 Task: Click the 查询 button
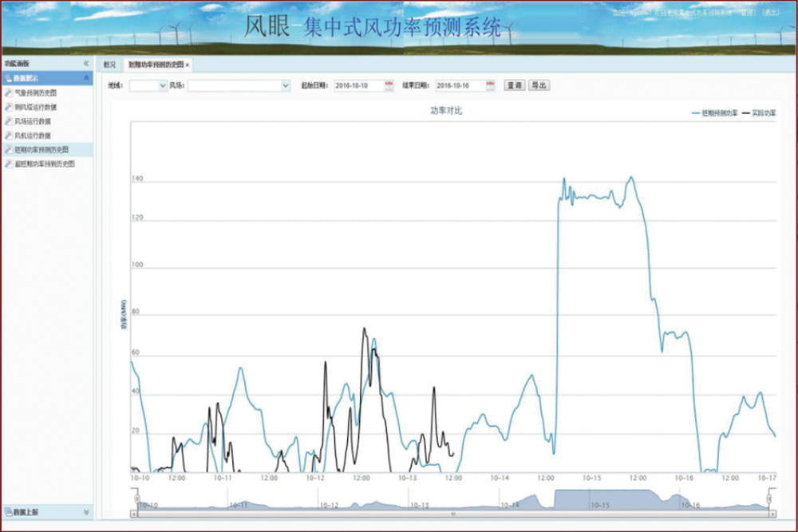tap(515, 85)
